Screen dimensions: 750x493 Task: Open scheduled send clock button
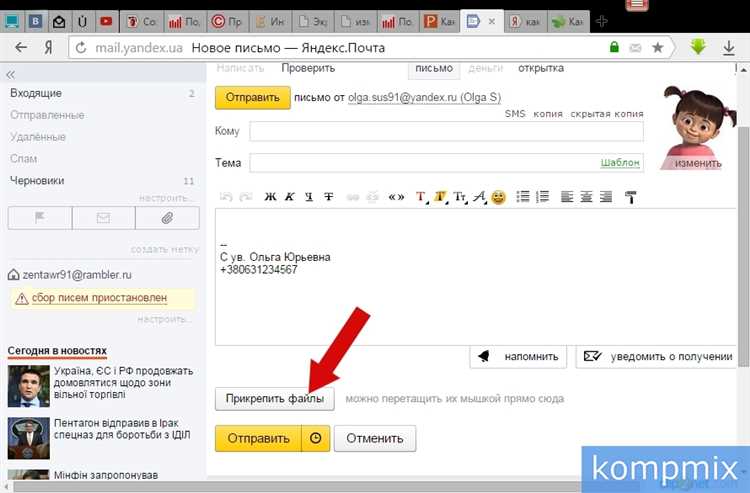tap(314, 438)
